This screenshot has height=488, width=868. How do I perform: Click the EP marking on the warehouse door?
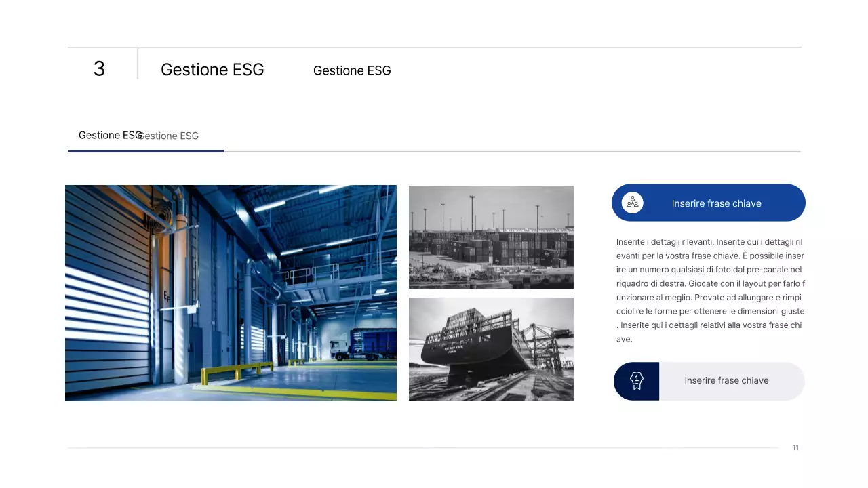(x=166, y=297)
